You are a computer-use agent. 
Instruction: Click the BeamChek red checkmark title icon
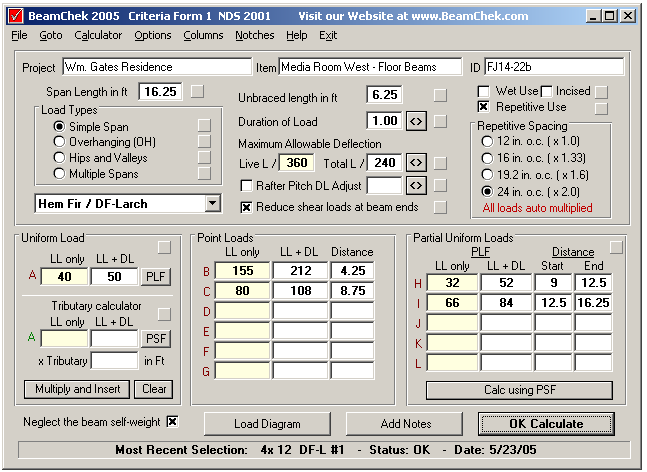tap(16, 16)
